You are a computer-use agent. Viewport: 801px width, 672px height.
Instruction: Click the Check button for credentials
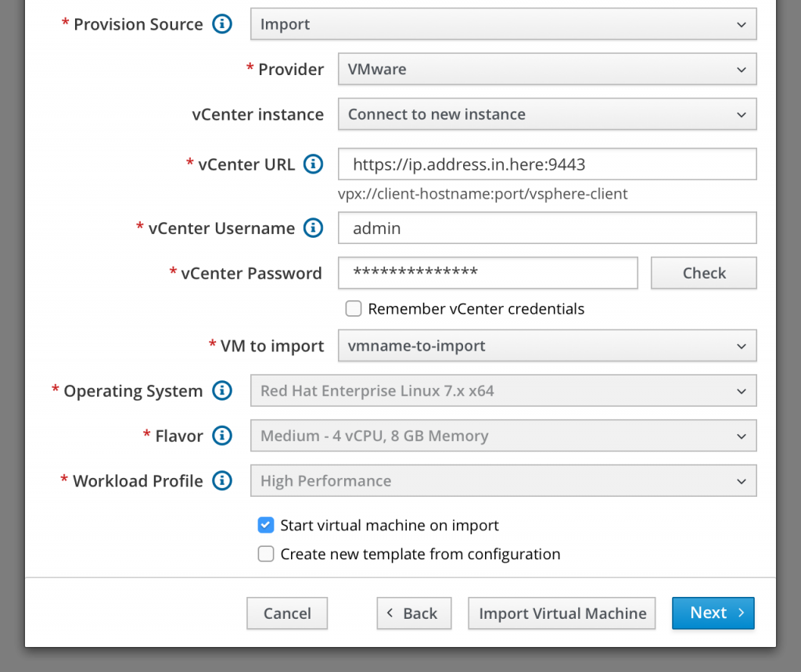[x=704, y=273]
